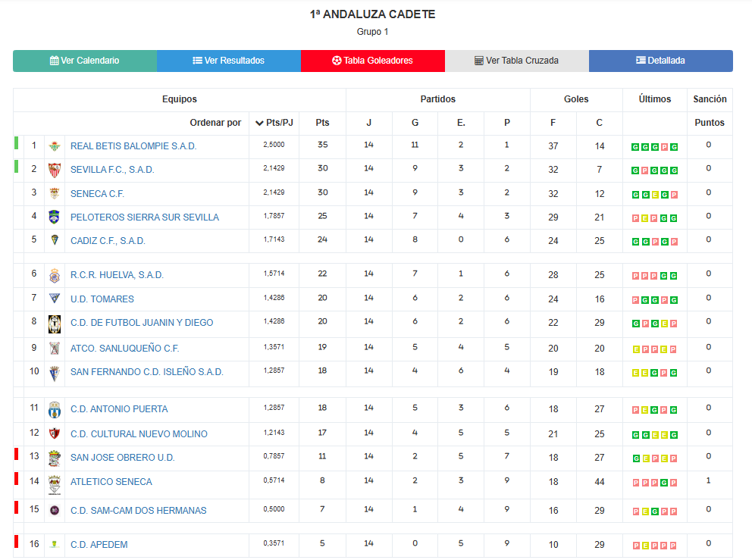This screenshot has width=752, height=560.
Task: Click the C.D. Antonio Puerta crest icon
Action: (x=55, y=410)
